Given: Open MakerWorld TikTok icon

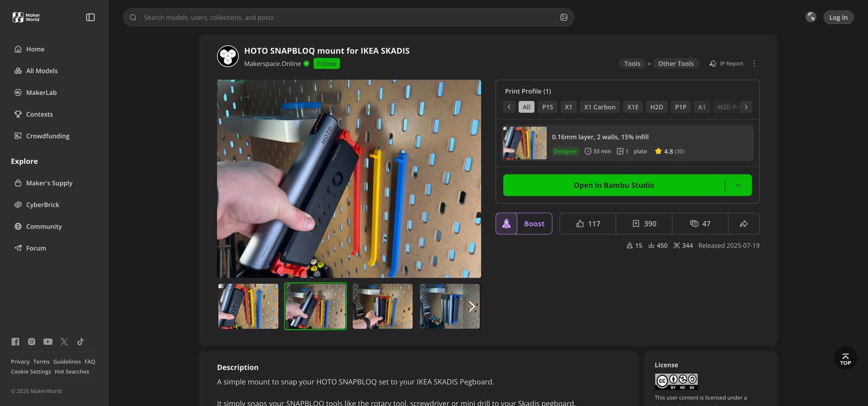Looking at the screenshot, I should (x=80, y=342).
